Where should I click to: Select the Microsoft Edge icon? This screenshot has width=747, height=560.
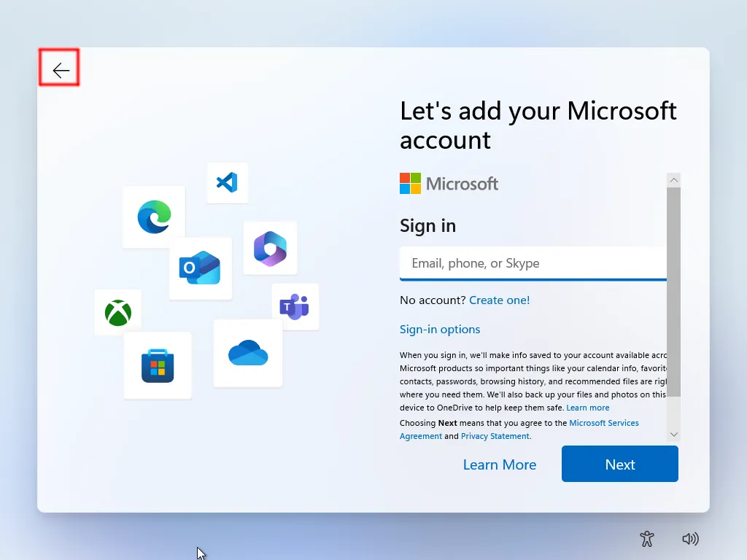tap(153, 217)
